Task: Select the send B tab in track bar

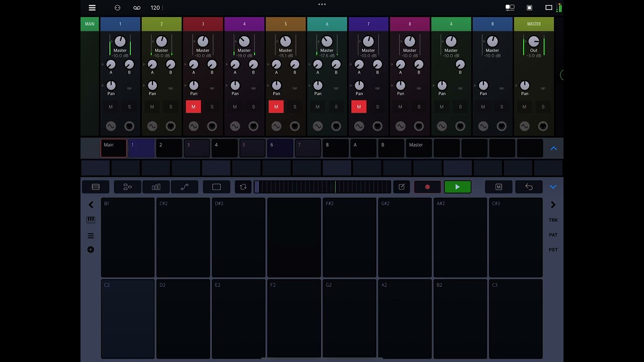Action: pos(391,148)
